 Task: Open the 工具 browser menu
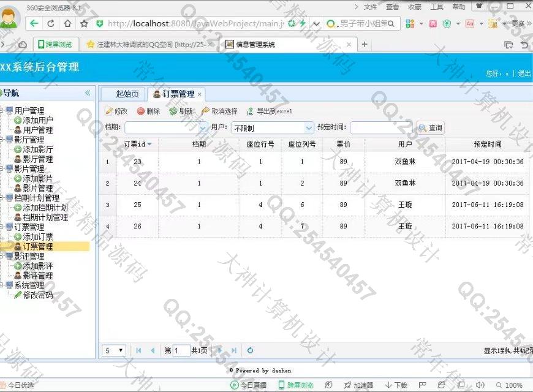437,7
